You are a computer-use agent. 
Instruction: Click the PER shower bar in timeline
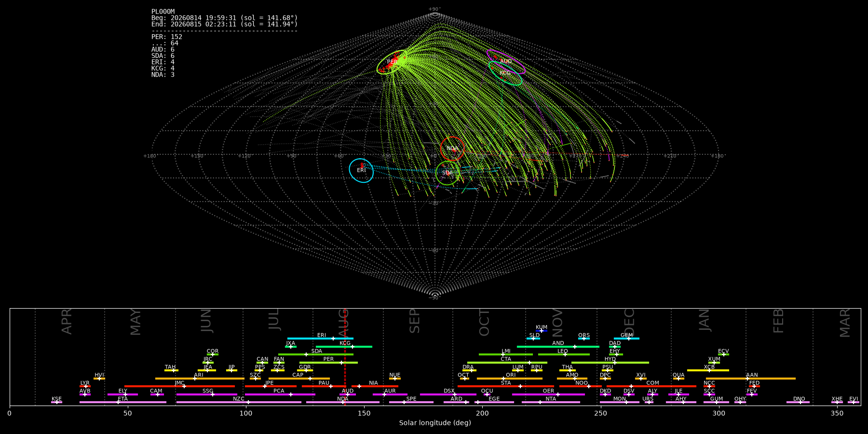[x=328, y=363]
